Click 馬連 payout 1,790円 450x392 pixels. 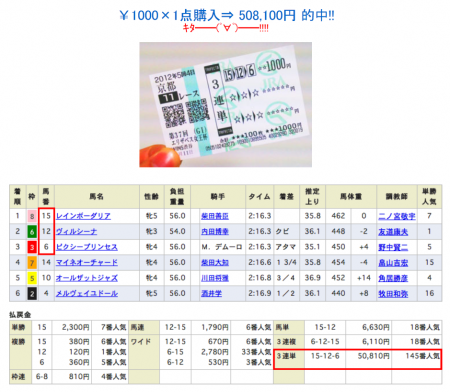tap(215, 327)
